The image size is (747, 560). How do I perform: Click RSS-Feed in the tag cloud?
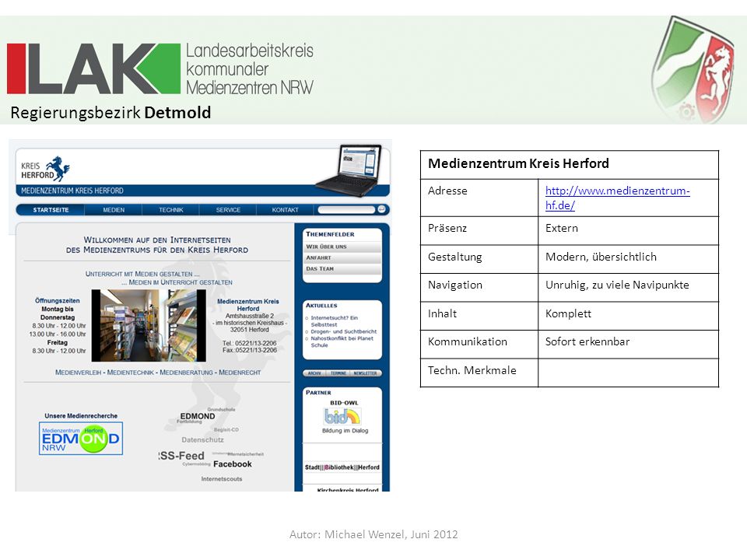point(181,456)
